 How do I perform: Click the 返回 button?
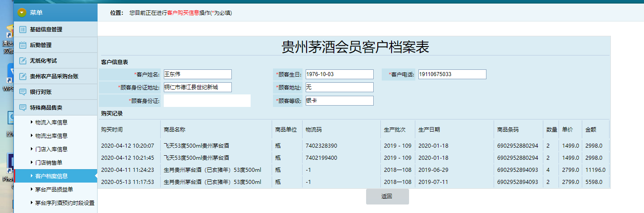387,196
